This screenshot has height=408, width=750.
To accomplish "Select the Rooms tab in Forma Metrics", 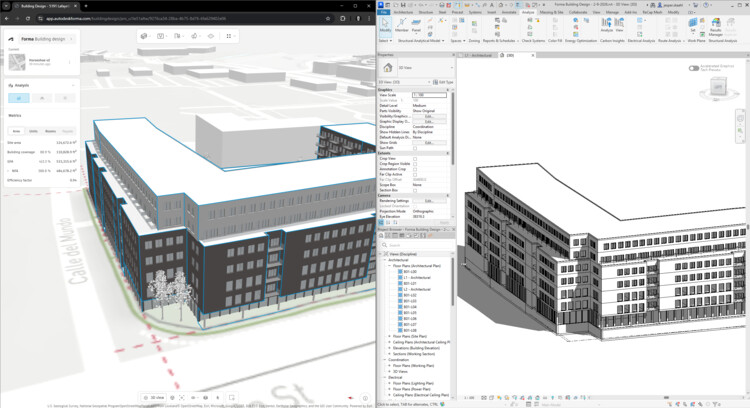I will tap(50, 131).
